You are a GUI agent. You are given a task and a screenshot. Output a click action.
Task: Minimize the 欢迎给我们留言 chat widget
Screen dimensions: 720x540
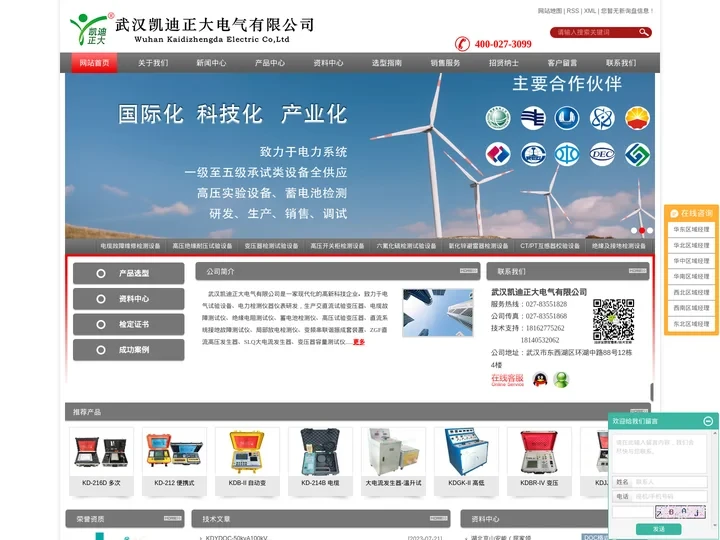pos(708,421)
